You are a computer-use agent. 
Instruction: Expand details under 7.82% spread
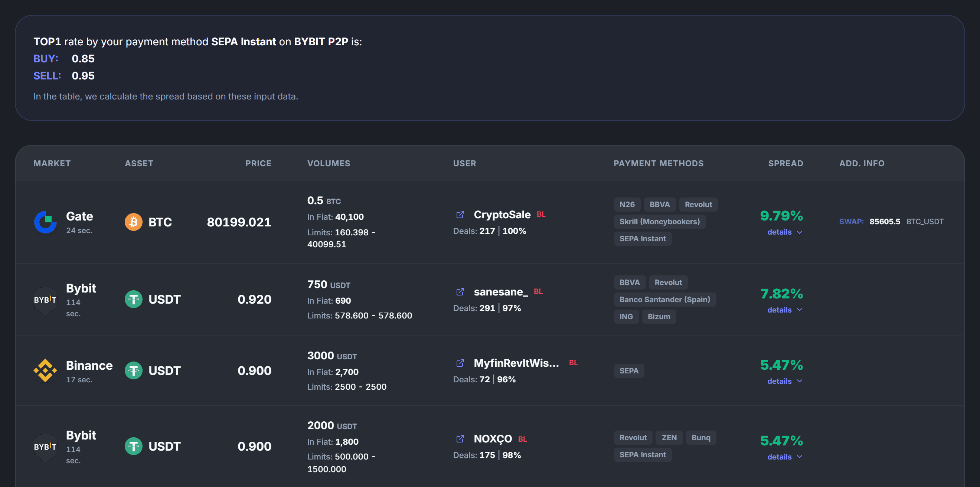[784, 310]
